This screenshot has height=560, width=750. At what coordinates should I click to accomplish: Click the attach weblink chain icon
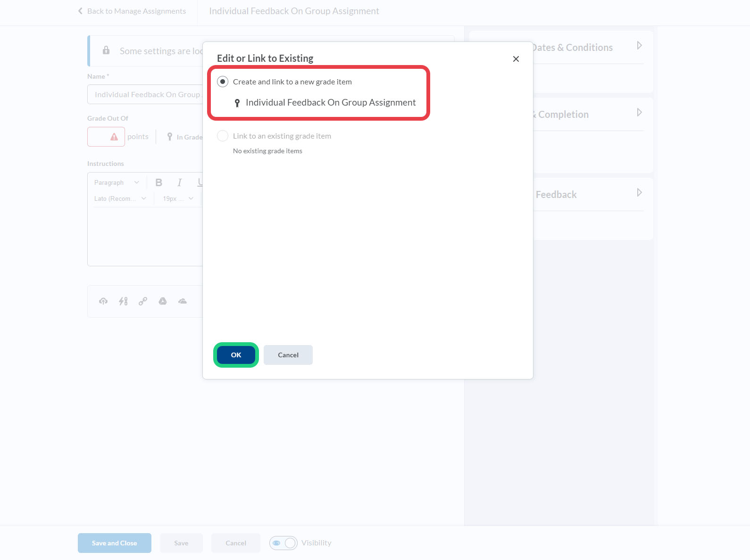[x=143, y=301]
